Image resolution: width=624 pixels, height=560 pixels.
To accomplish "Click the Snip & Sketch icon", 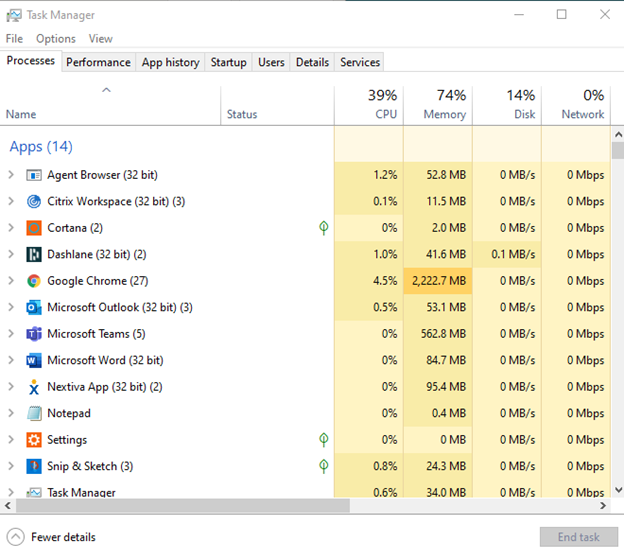I will click(34, 466).
